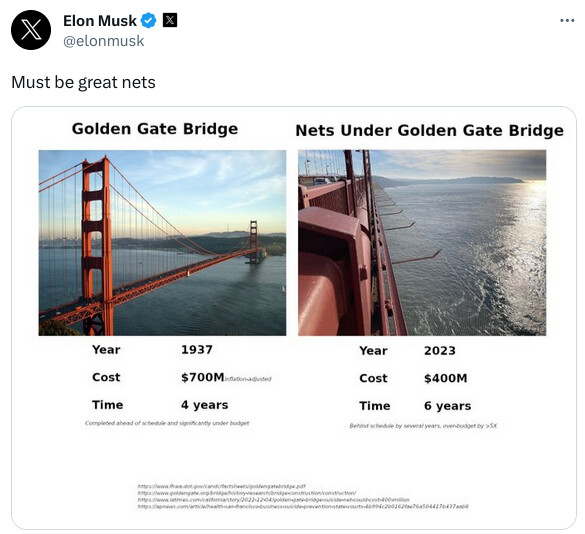This screenshot has height=534, width=585.
Task: Open the nets under bridge photo
Action: click(x=422, y=243)
